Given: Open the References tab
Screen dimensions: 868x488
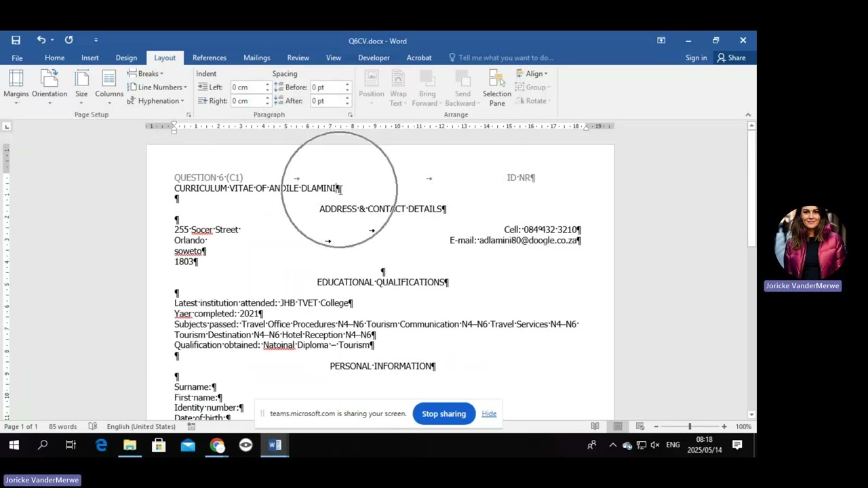Looking at the screenshot, I should [210, 58].
